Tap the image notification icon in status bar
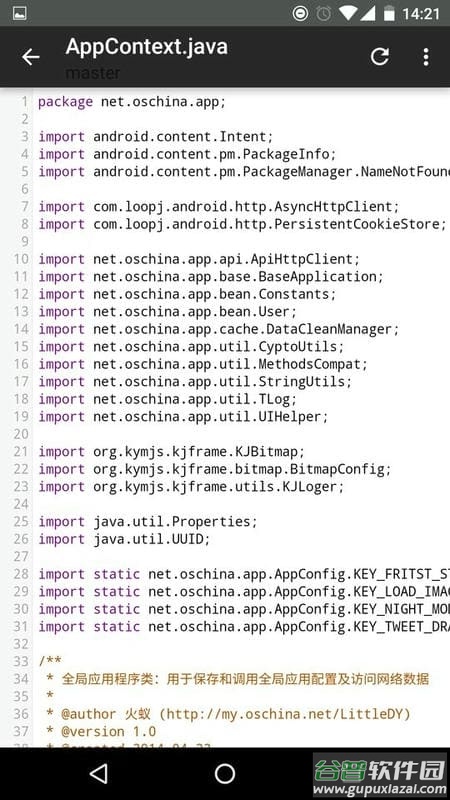Viewport: 450px width, 800px height. point(20,13)
